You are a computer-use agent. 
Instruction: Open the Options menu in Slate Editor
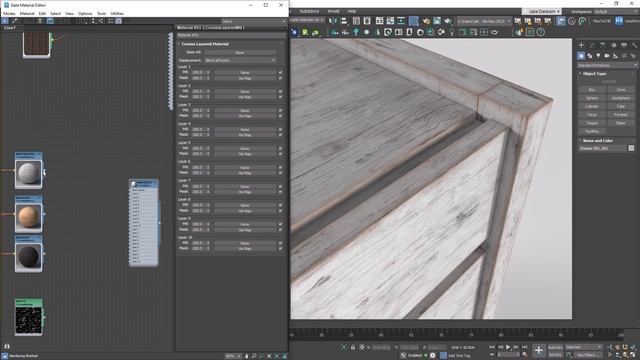(85, 13)
